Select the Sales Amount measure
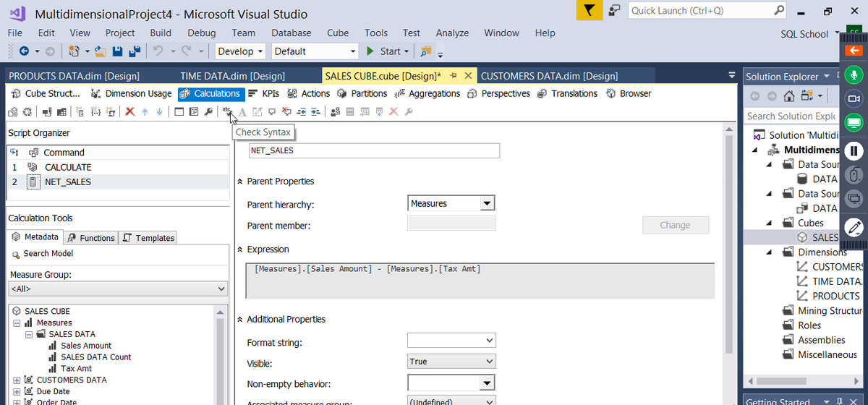This screenshot has height=405, width=868. [86, 346]
